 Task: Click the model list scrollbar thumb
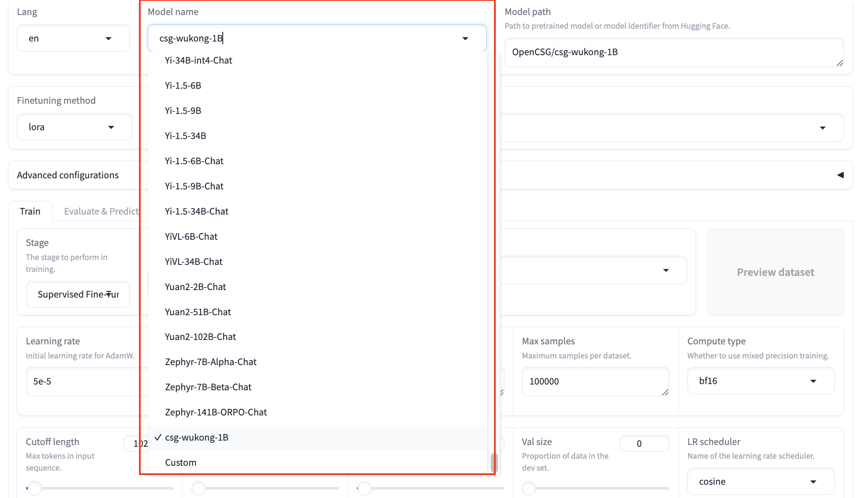click(x=494, y=462)
